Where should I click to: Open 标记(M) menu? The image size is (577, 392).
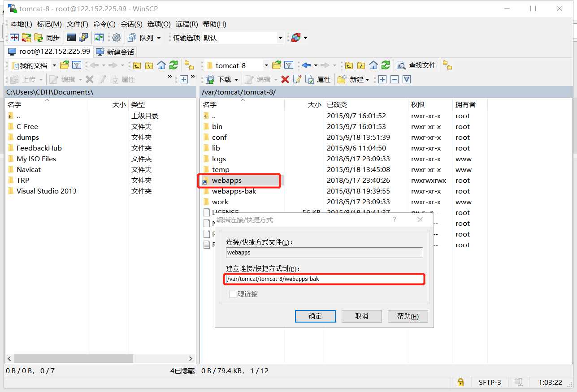[x=49, y=24]
